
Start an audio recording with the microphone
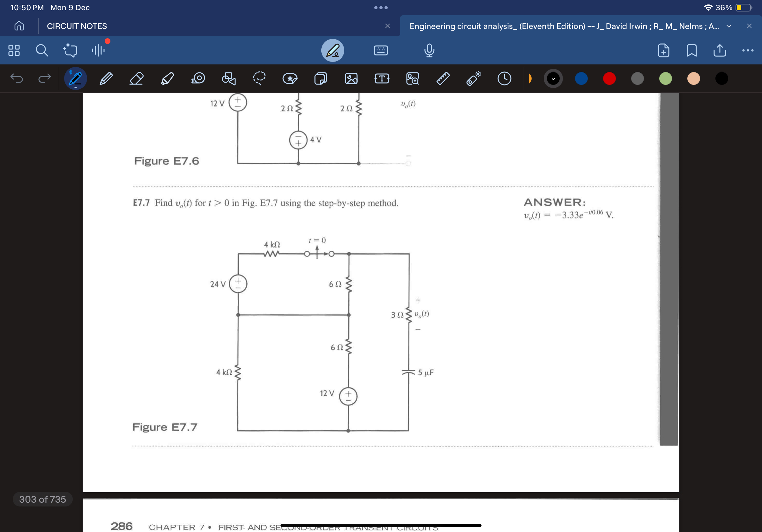pyautogui.click(x=429, y=50)
